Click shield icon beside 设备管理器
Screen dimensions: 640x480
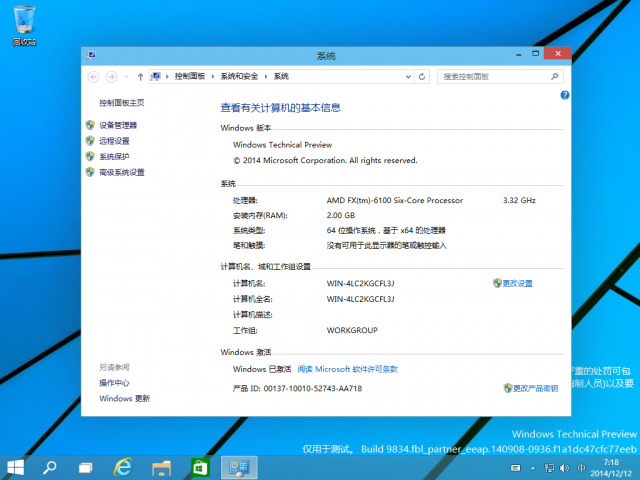pyautogui.click(x=90, y=125)
